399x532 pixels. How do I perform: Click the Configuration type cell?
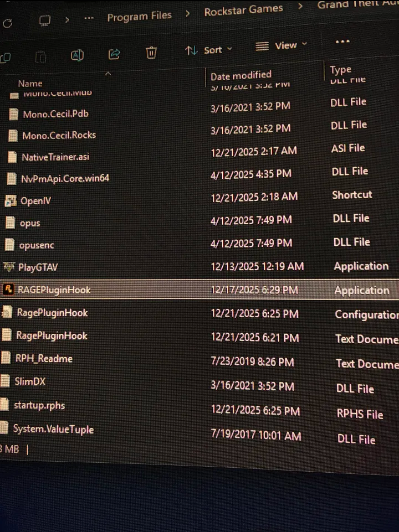pyautogui.click(x=367, y=314)
